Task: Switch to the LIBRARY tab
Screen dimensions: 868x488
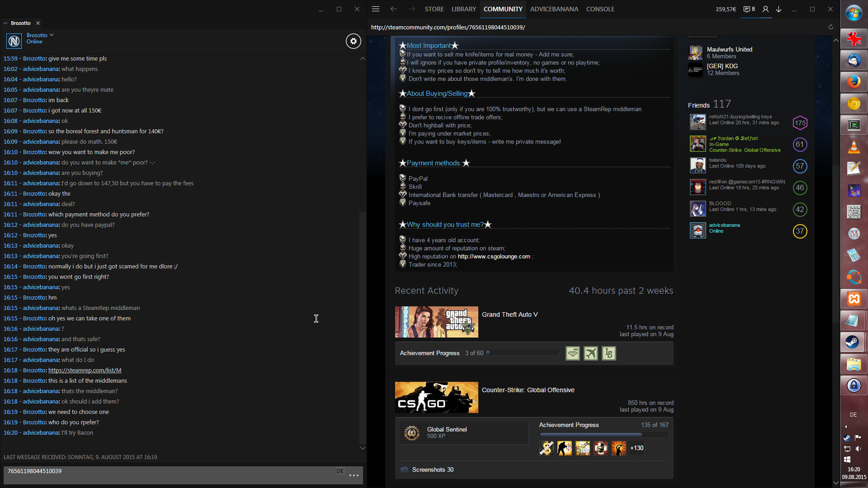Action: point(463,9)
